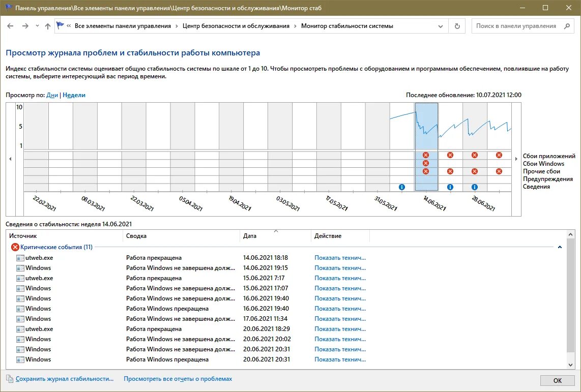
Task: Navigate to Все элементы панели управления
Action: click(124, 25)
